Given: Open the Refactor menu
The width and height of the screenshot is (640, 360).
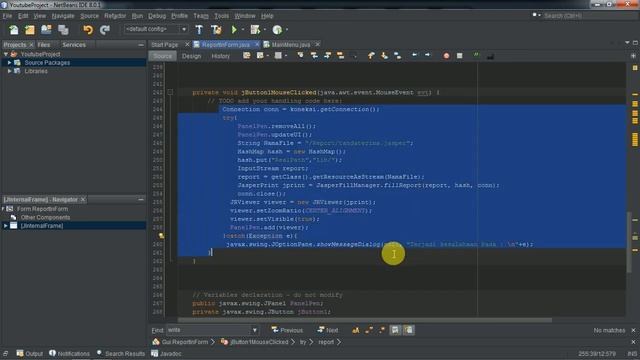Looking at the screenshot, I should (115, 16).
